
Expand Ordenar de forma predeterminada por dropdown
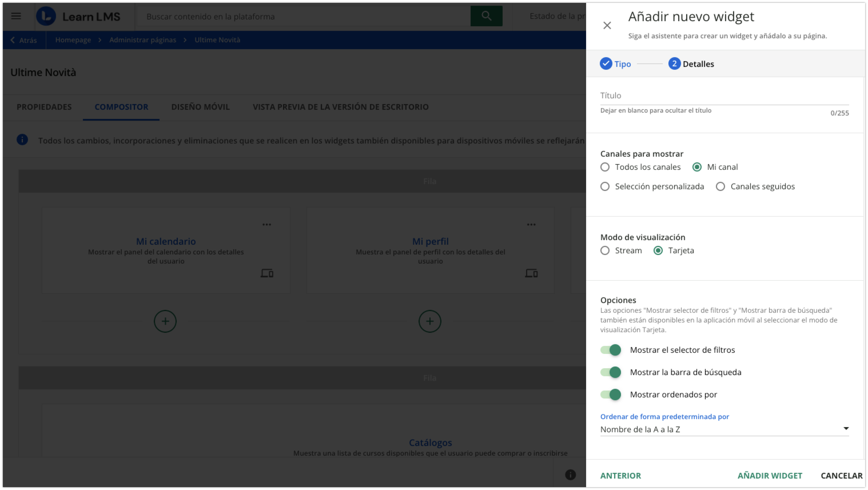724,429
